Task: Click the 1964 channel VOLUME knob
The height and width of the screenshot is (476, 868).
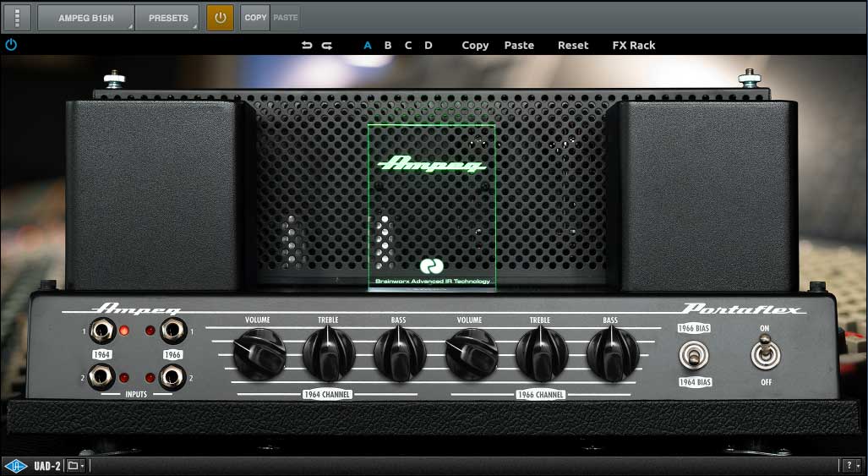Action: (259, 353)
